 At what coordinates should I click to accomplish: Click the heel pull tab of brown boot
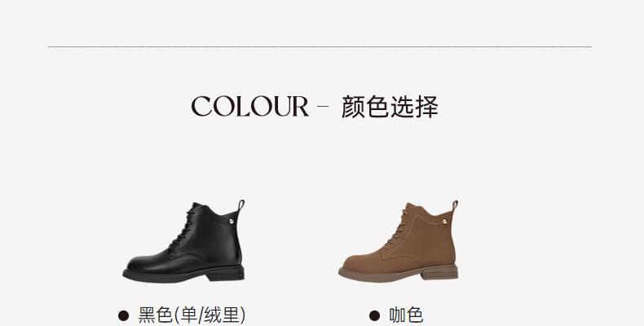tap(455, 206)
